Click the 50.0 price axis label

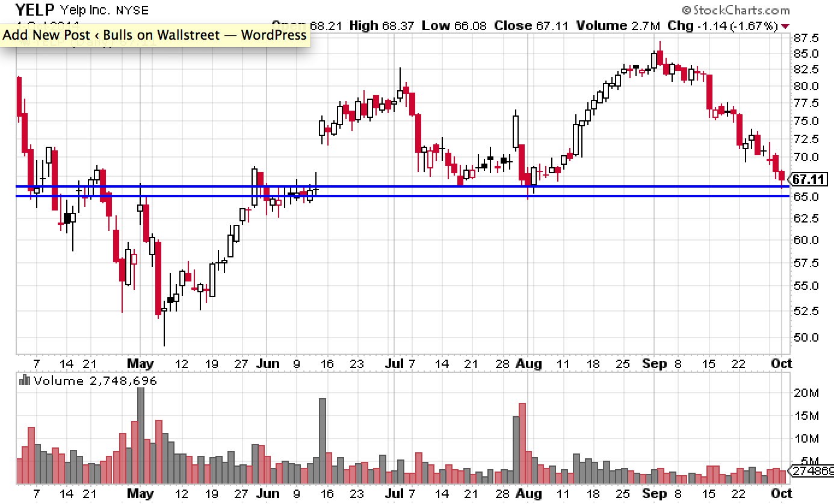[x=806, y=337]
